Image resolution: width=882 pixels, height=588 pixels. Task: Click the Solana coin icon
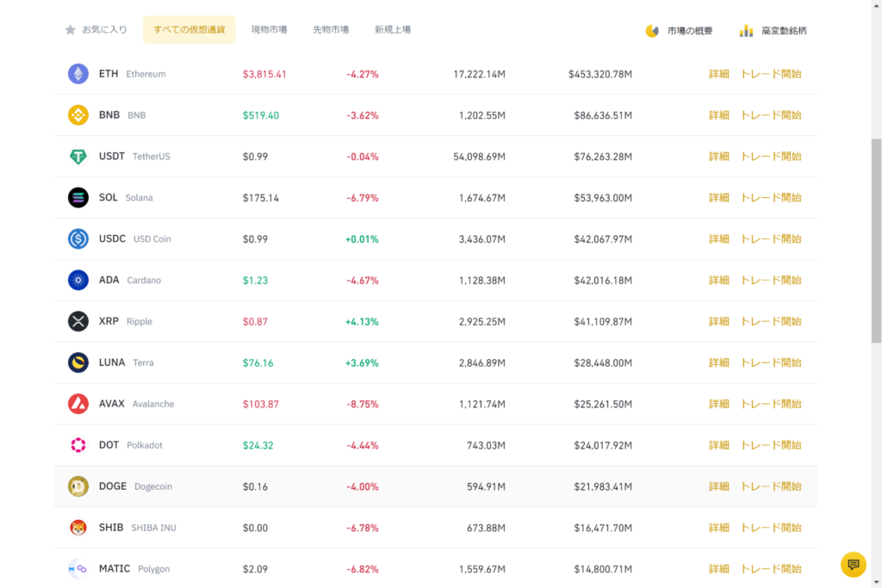point(78,198)
